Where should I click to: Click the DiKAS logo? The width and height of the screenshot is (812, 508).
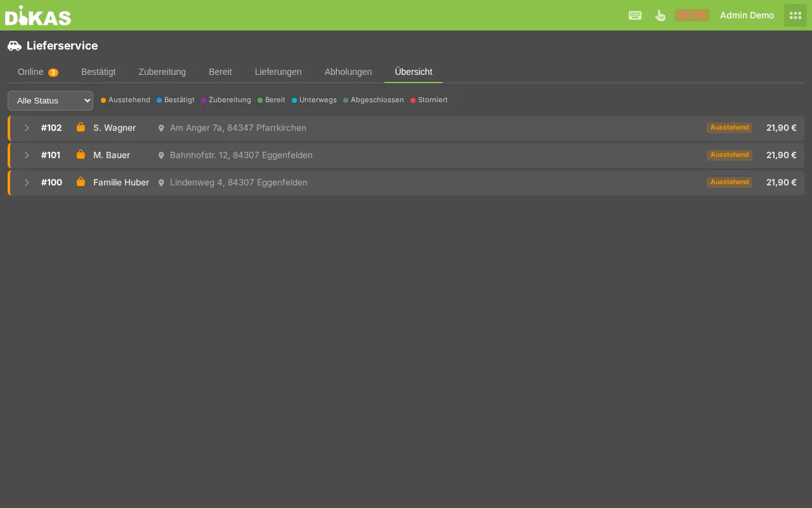tap(38, 15)
